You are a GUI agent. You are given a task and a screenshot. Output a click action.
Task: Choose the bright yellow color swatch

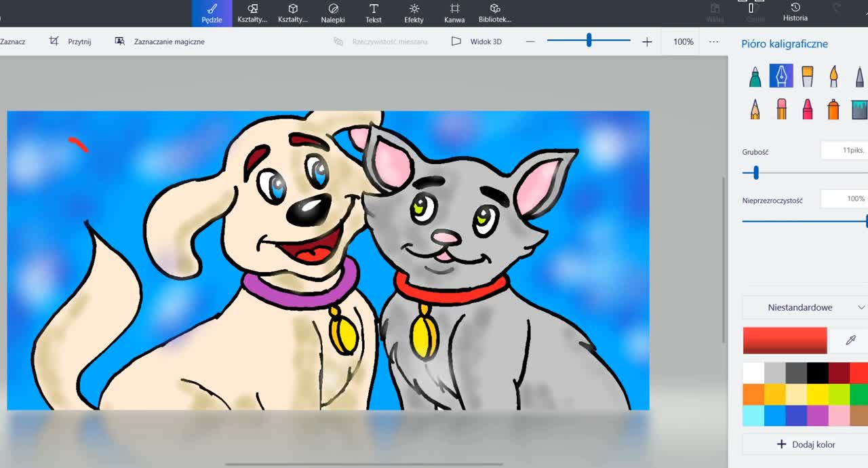pyautogui.click(x=818, y=395)
